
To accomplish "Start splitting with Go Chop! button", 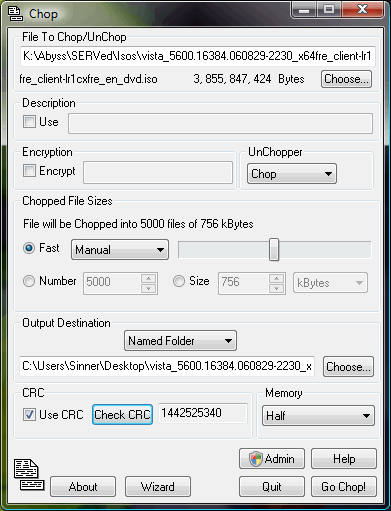I will [344, 487].
